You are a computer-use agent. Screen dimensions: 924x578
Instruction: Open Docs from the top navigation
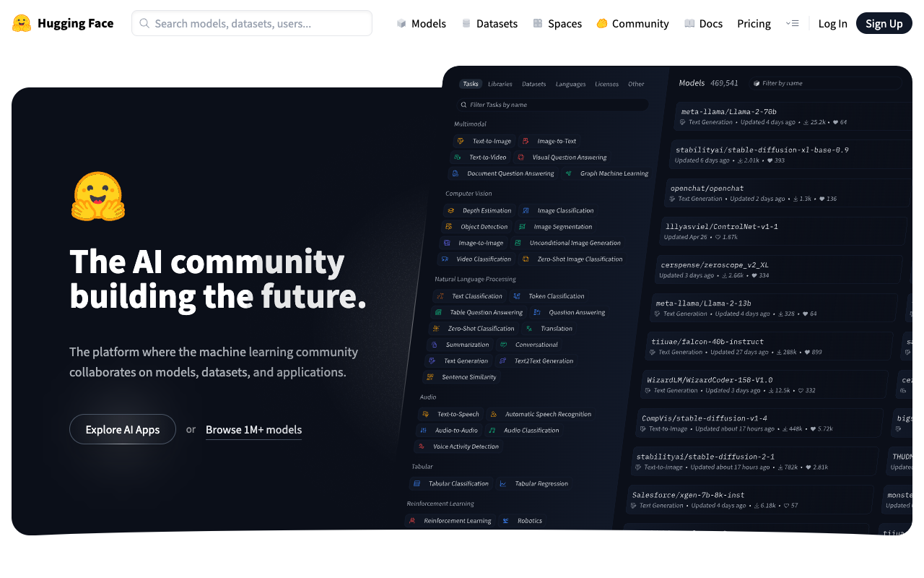703,24
